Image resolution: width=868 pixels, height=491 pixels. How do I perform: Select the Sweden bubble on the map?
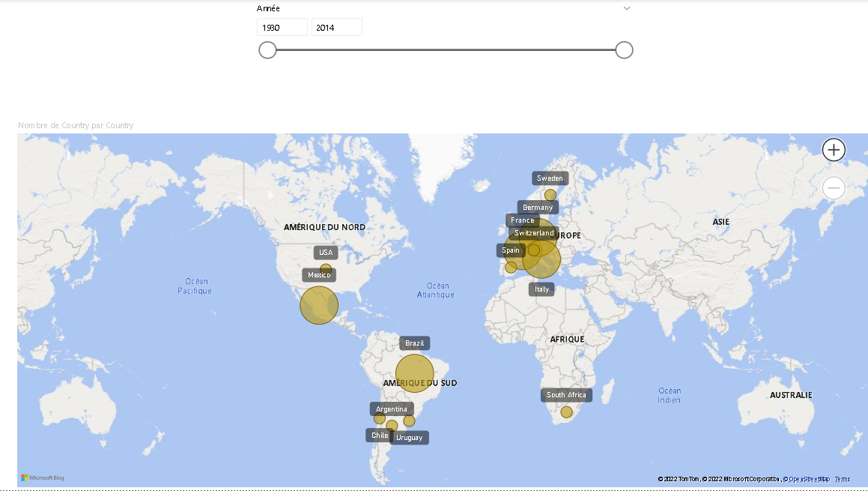pyautogui.click(x=550, y=195)
